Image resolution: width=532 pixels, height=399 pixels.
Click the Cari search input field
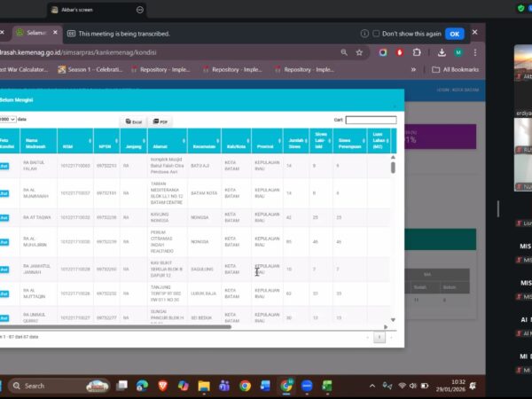[371, 120]
